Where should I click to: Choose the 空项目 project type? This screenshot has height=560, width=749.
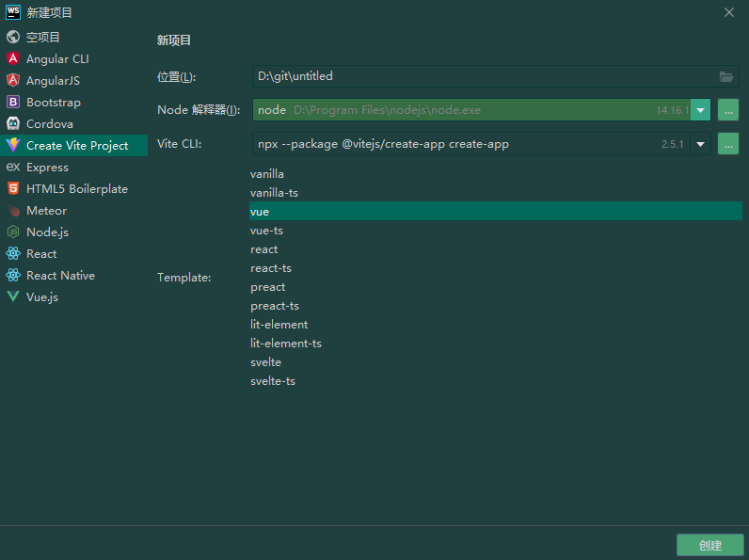(42, 38)
